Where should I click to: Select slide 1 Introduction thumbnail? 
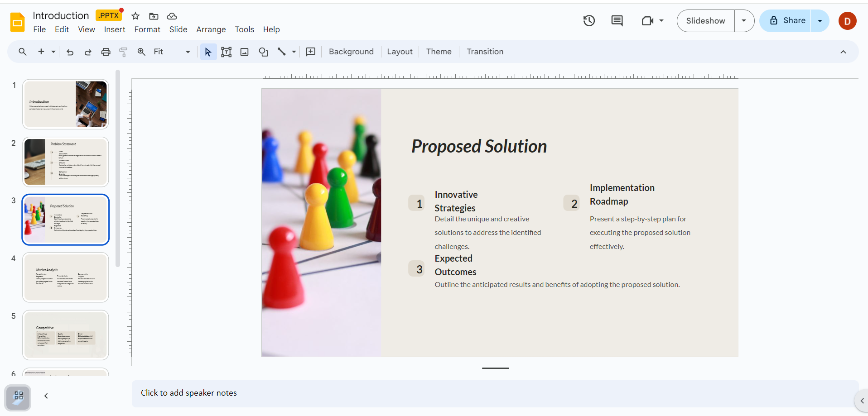[66, 104]
